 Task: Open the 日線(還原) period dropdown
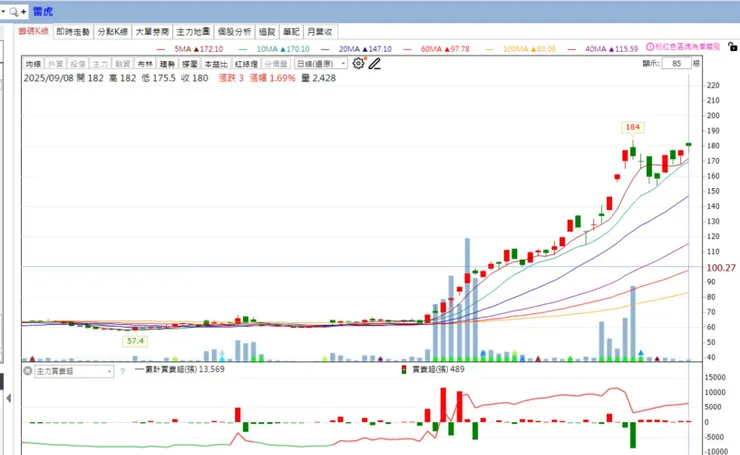click(x=321, y=63)
